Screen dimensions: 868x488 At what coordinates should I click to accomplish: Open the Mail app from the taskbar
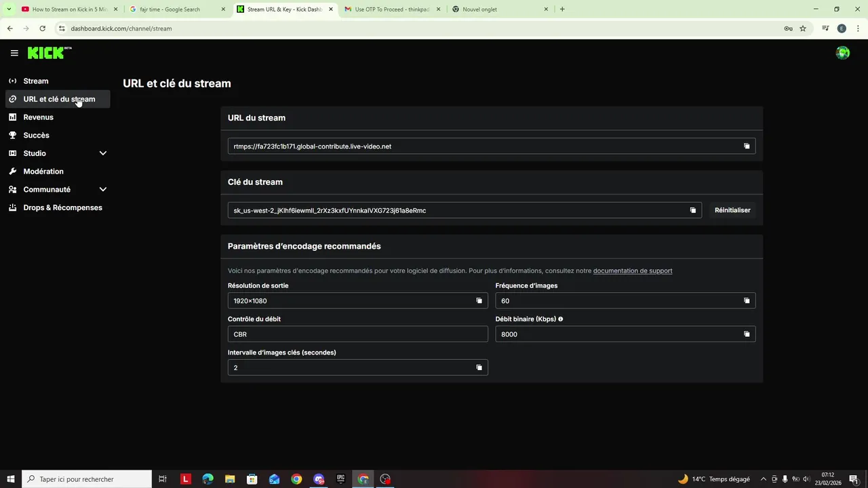point(274,479)
